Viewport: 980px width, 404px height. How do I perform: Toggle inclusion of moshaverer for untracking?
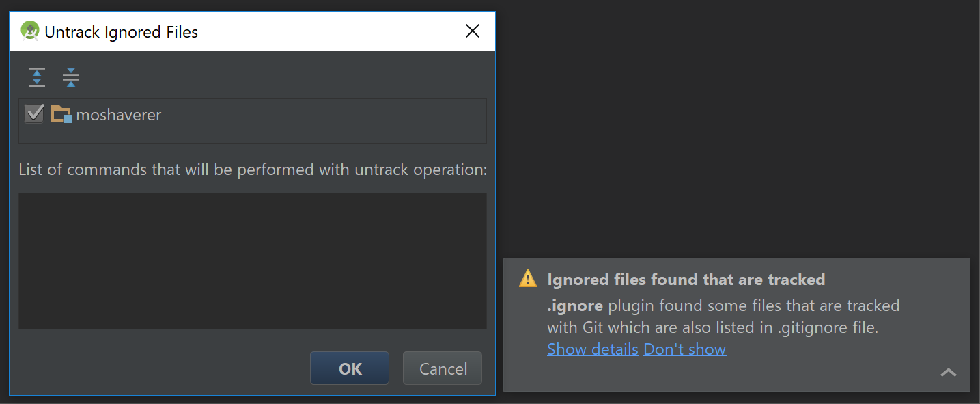[34, 113]
